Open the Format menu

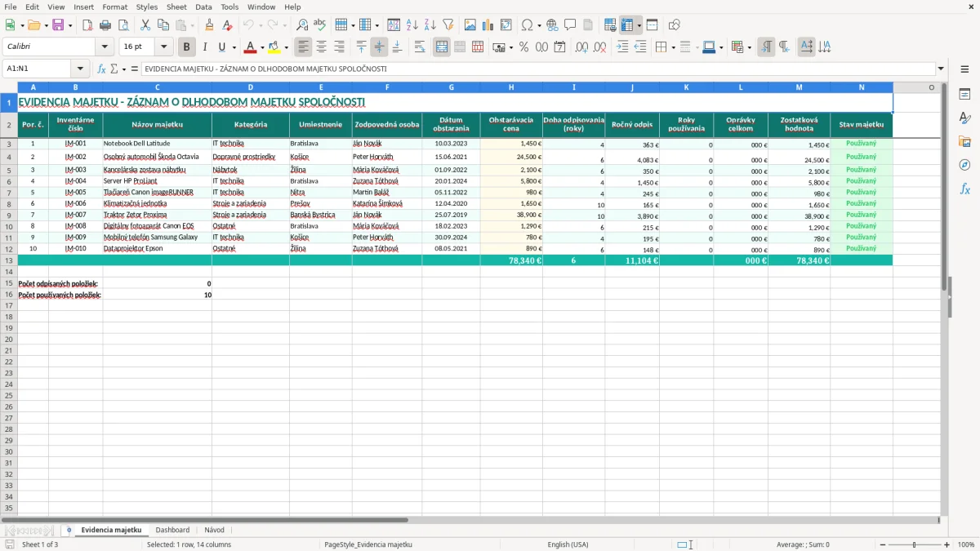[114, 7]
